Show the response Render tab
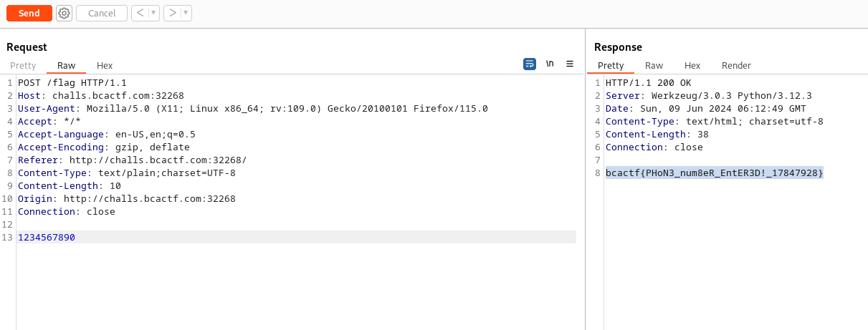This screenshot has width=868, height=330. click(x=736, y=65)
